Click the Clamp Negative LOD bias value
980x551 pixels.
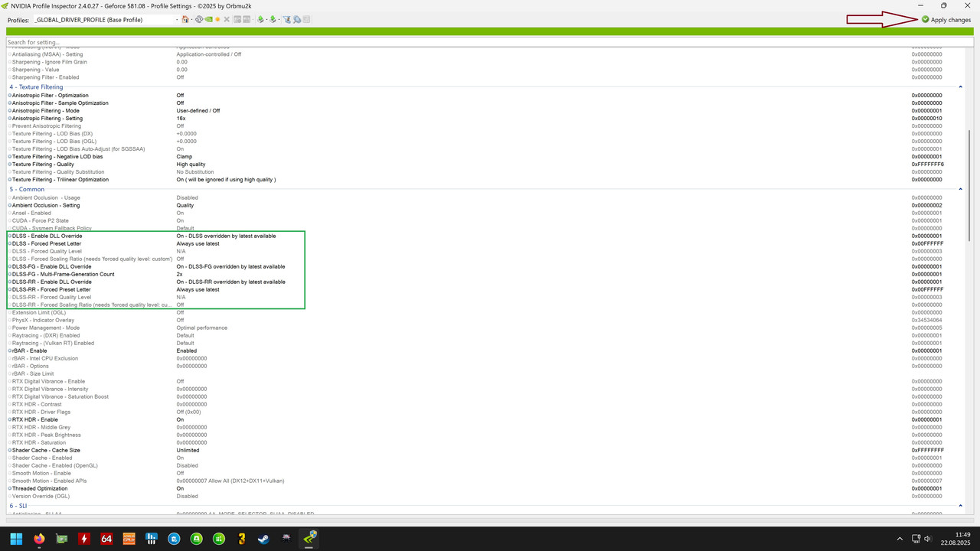tap(184, 157)
